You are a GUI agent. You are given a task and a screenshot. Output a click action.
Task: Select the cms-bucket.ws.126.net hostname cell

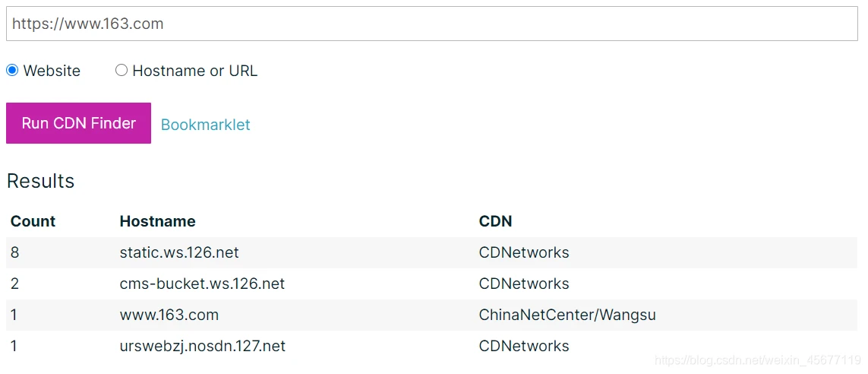[x=202, y=284]
